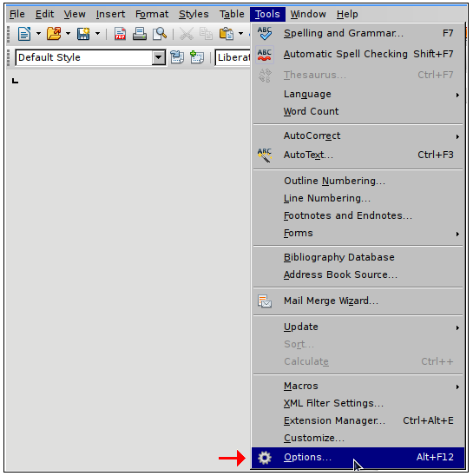473x476 pixels.
Task: Open the Save button dropdown arrow
Action: tap(98, 34)
